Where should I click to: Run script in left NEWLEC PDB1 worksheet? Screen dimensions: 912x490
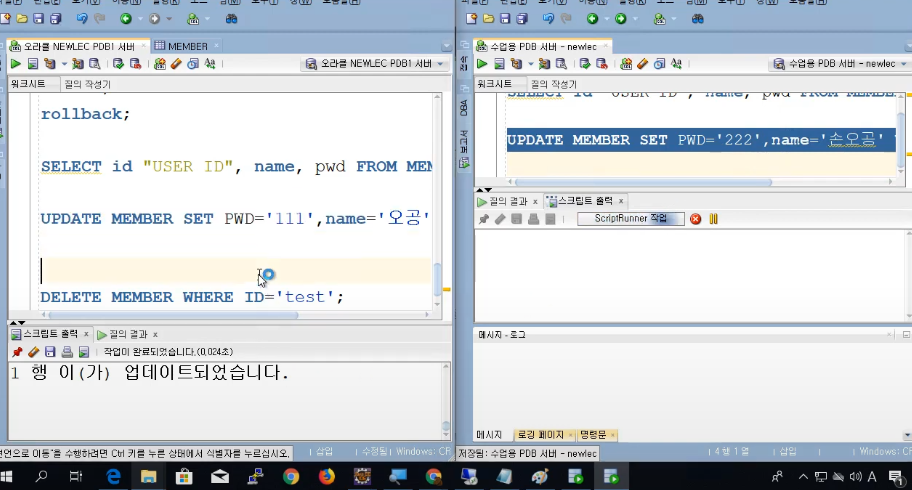click(33, 64)
